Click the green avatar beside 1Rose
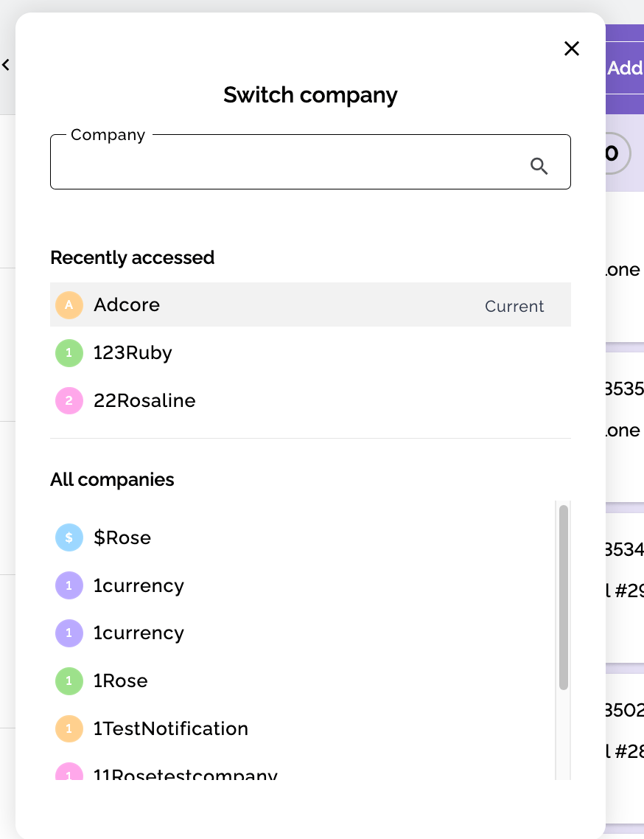Image resolution: width=644 pixels, height=839 pixels. [x=69, y=680]
